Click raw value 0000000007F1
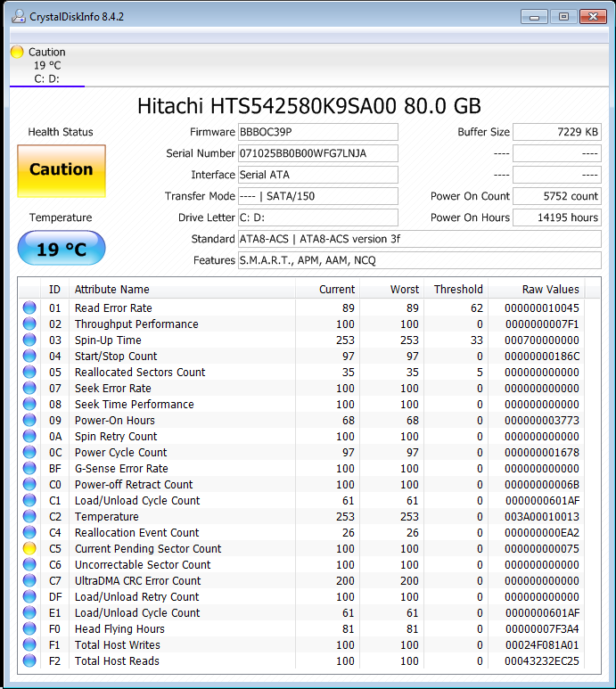 (542, 324)
